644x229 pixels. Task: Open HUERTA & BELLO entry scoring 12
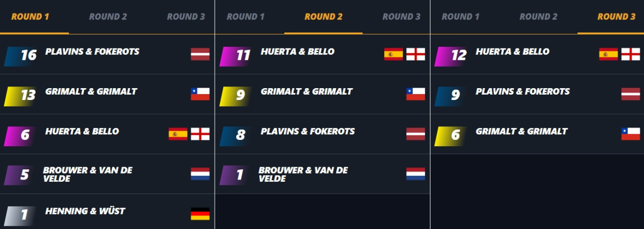(537, 54)
